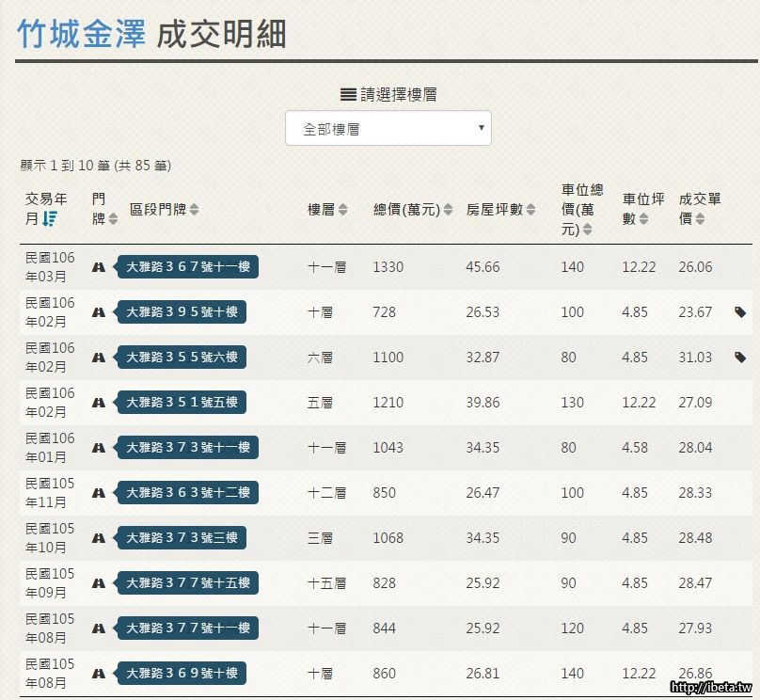Image resolution: width=760 pixels, height=700 pixels.
Task: Click tag icon on 大雅路395號十樓 row
Action: (x=740, y=312)
